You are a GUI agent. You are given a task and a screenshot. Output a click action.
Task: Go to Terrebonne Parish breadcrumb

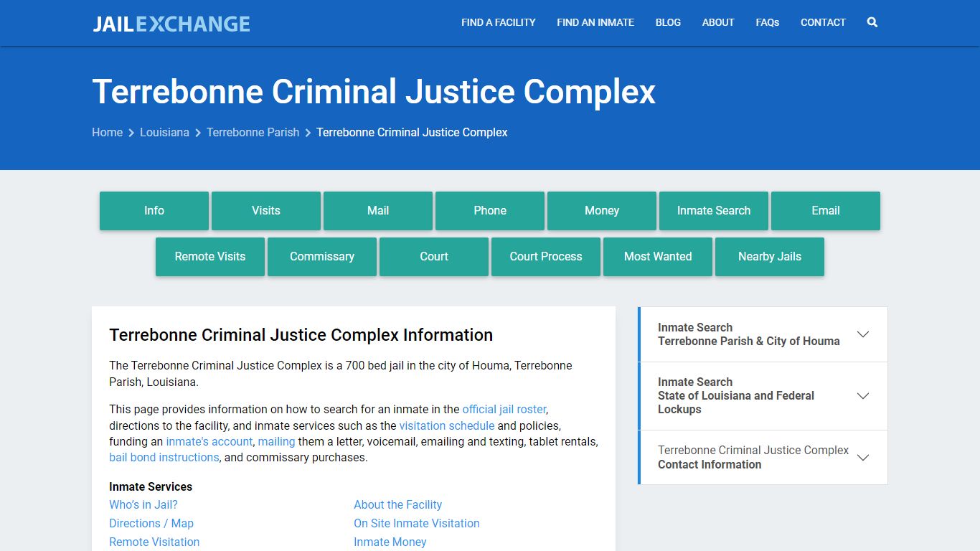[253, 132]
